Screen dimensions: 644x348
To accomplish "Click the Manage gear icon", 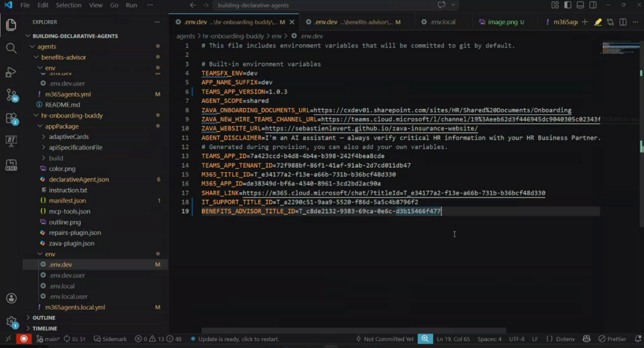I will (x=11, y=322).
